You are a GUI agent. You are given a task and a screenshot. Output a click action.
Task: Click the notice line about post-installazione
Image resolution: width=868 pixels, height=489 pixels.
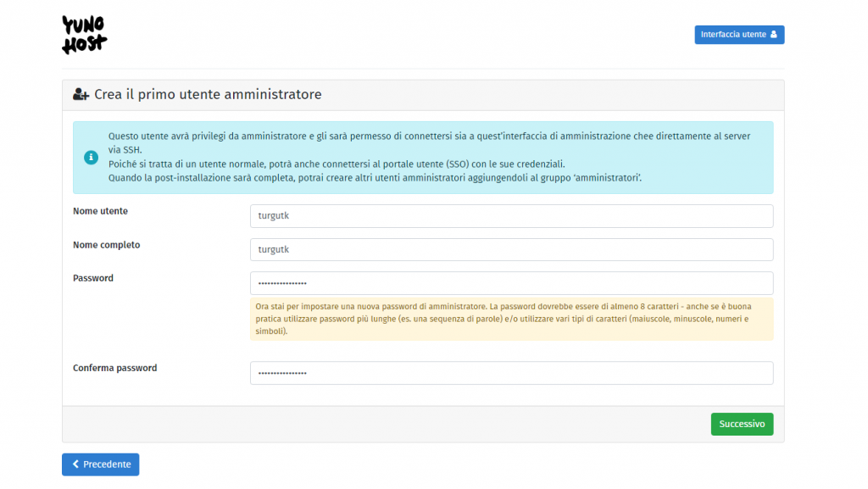tap(375, 177)
